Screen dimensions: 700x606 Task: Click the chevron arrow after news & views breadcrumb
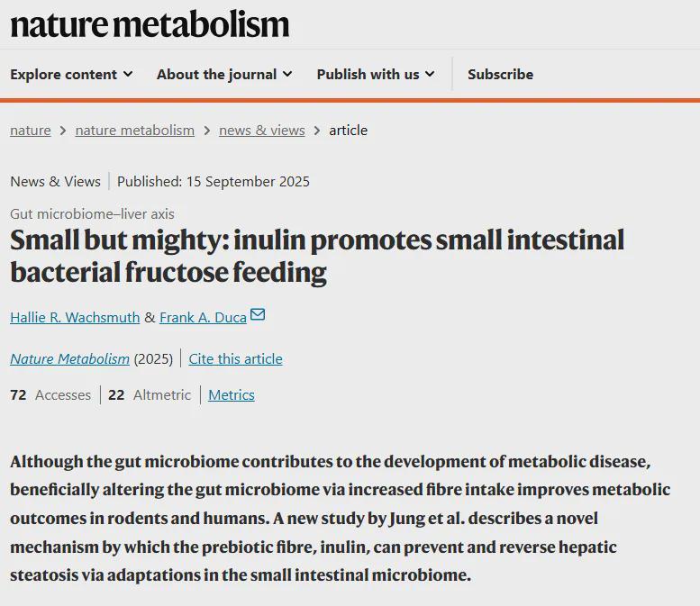point(317,131)
